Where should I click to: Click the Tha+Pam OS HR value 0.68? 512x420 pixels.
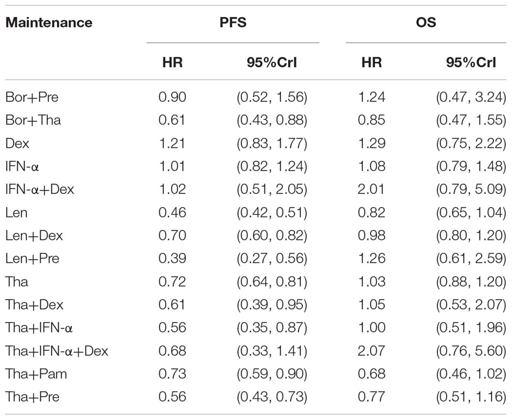[372, 374]
